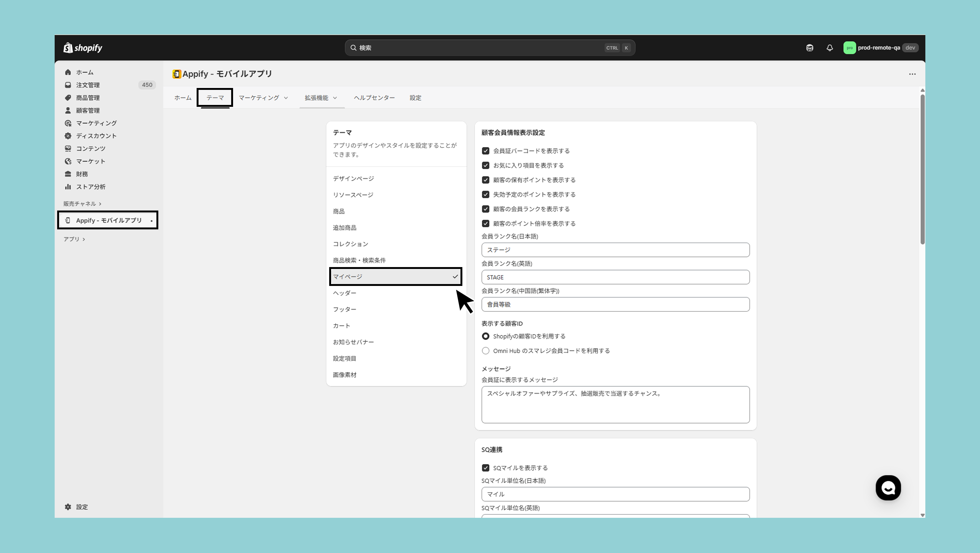Click the ストア分析 bar chart icon

(68, 187)
